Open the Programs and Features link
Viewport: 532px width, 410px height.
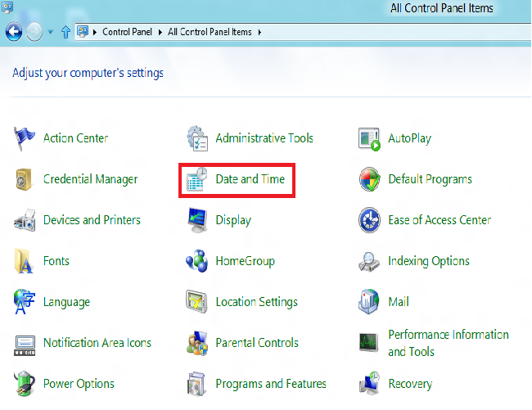271,384
